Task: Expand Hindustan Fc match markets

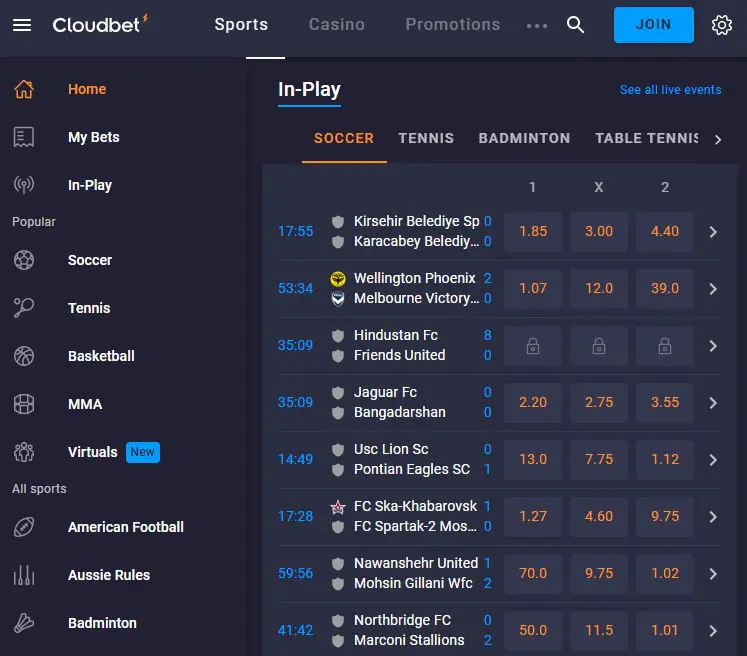Action: [x=713, y=346]
